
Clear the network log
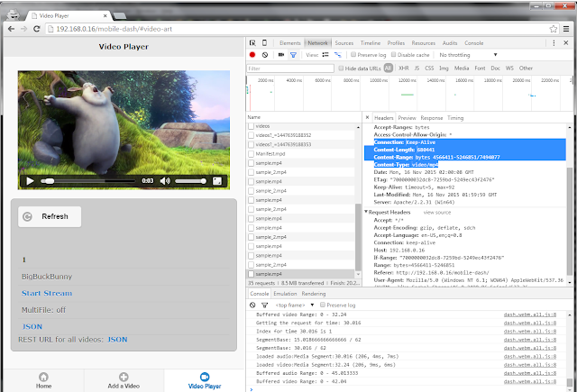point(265,55)
